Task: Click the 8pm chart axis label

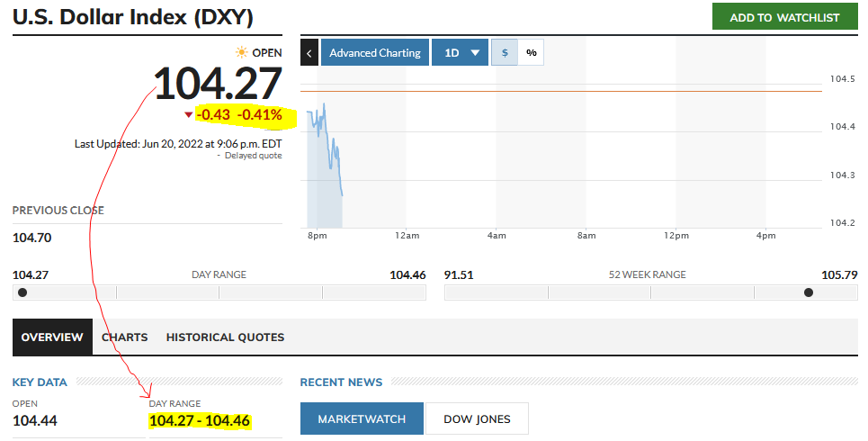Action: coord(318,236)
